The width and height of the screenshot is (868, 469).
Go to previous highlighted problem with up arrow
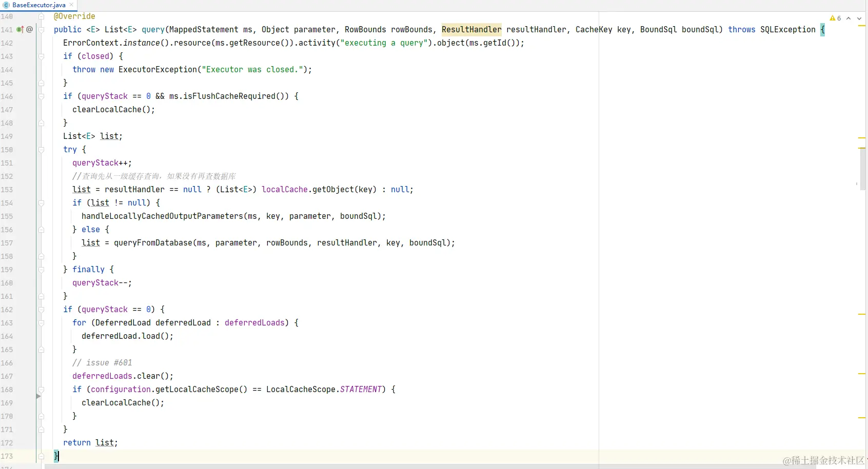click(x=849, y=18)
